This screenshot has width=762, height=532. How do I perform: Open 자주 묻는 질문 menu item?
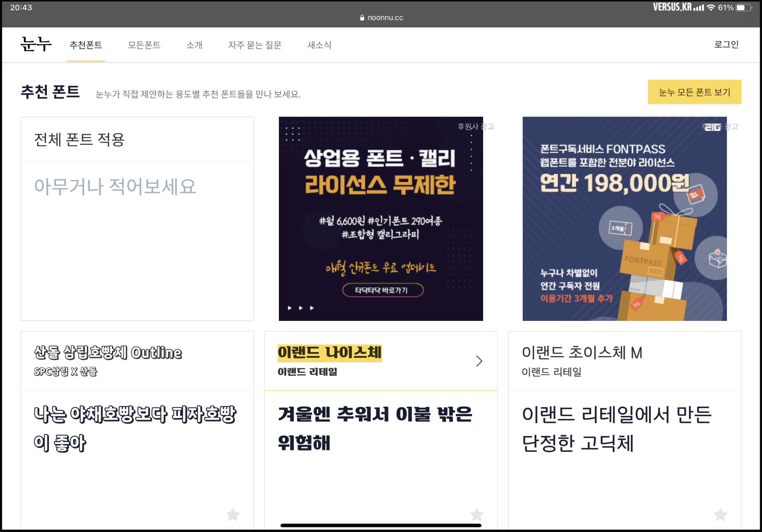pos(255,45)
